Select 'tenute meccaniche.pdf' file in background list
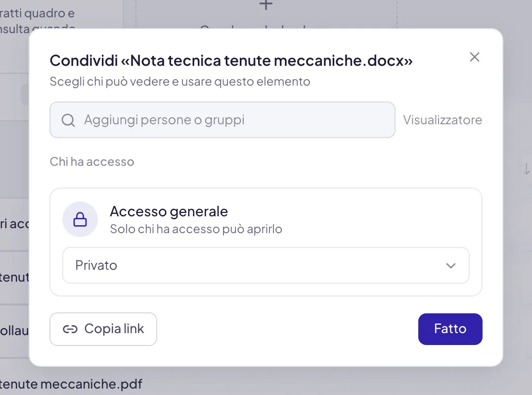532x395 pixels. [71, 384]
